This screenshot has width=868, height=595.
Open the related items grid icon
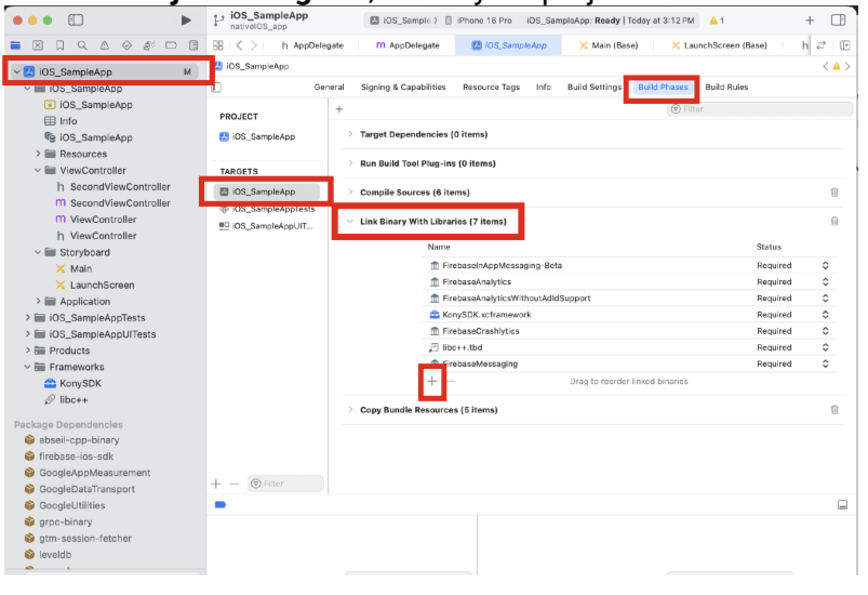coord(218,45)
